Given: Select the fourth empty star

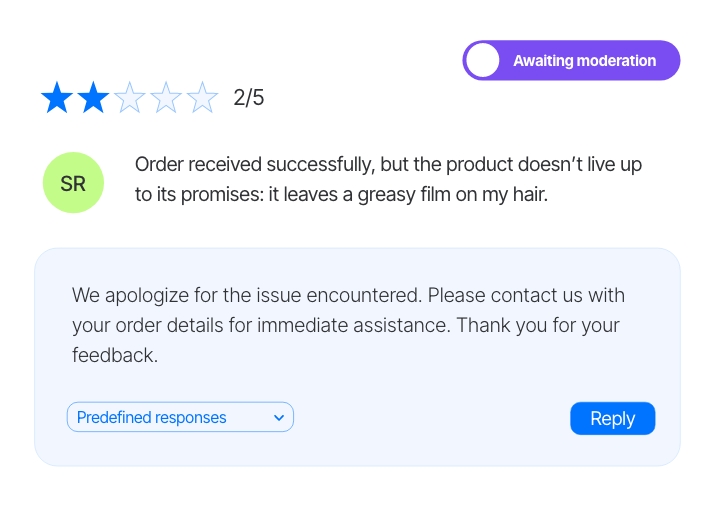Looking at the screenshot, I should [166, 98].
